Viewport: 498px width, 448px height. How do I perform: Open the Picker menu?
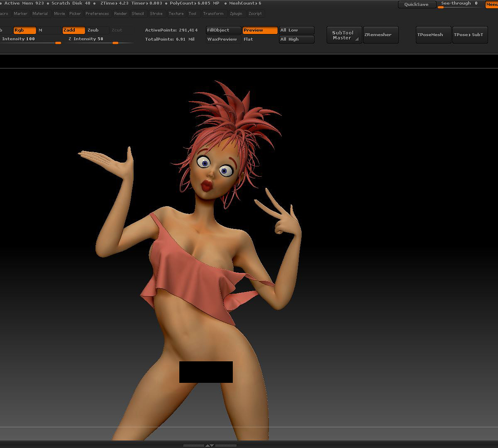75,14
